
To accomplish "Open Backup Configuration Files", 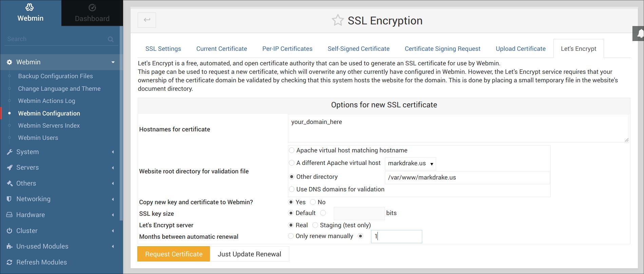I will (x=55, y=76).
